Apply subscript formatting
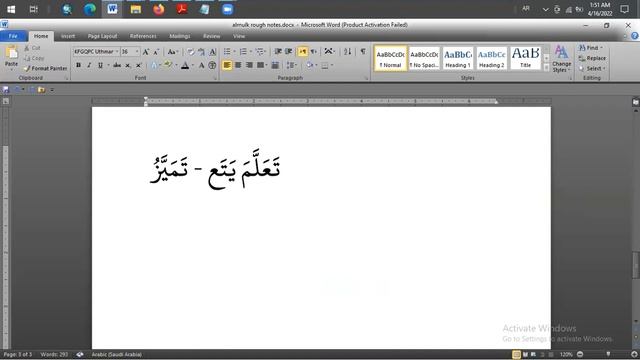This screenshot has width=640, height=360. (x=128, y=65)
